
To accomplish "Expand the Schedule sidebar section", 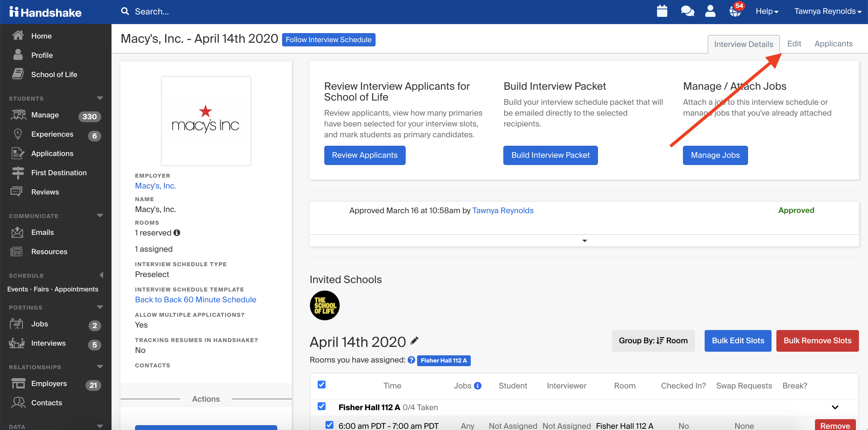I will (101, 275).
